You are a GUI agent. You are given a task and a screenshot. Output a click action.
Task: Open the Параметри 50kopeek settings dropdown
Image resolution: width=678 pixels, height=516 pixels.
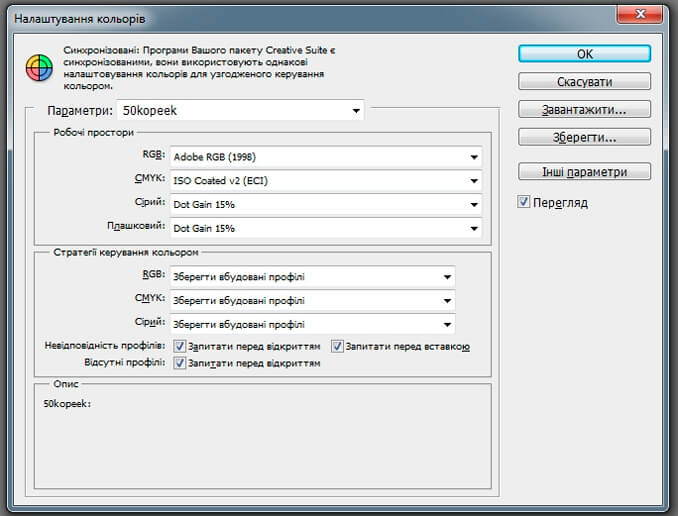[x=241, y=110]
